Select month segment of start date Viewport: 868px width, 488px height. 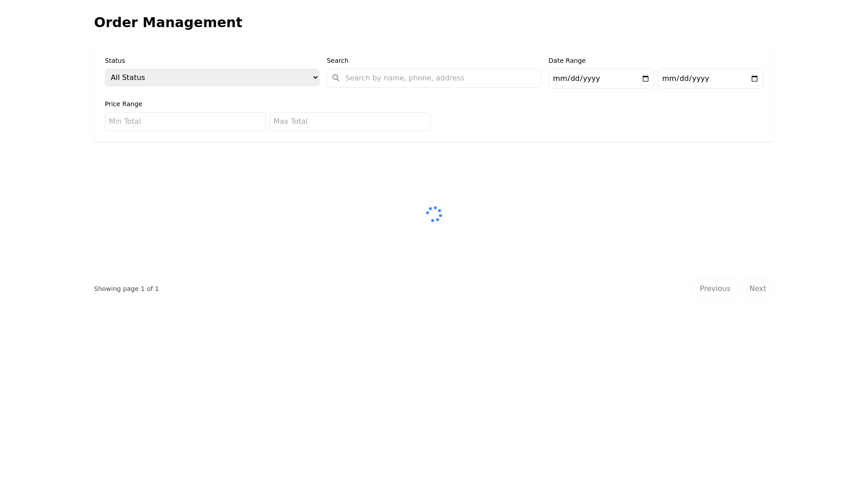point(560,79)
